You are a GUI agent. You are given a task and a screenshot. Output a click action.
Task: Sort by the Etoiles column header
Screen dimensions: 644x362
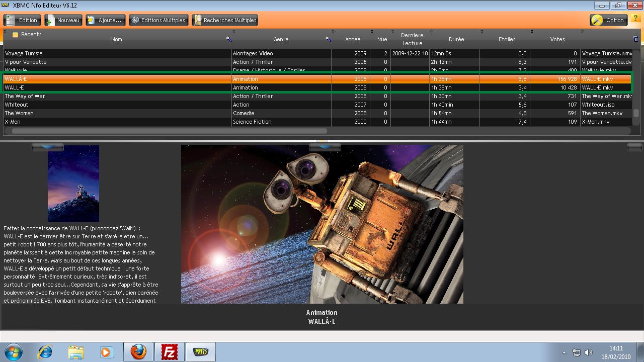507,39
